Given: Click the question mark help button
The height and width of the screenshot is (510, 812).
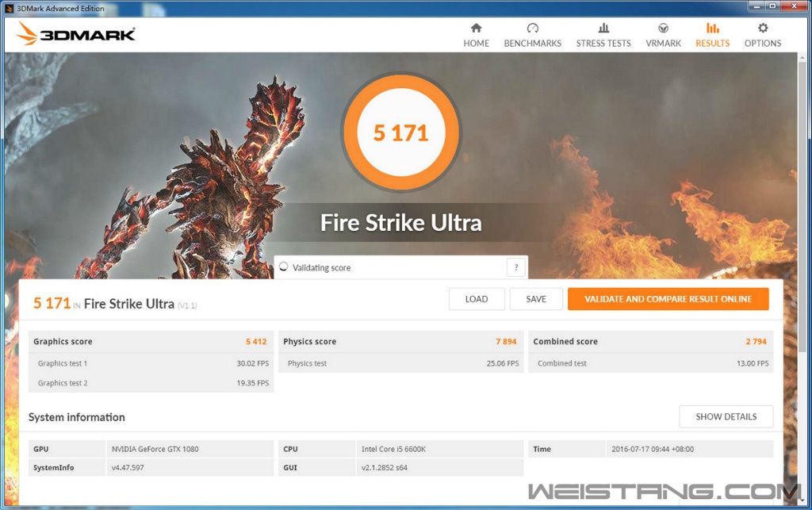Looking at the screenshot, I should click(x=515, y=267).
